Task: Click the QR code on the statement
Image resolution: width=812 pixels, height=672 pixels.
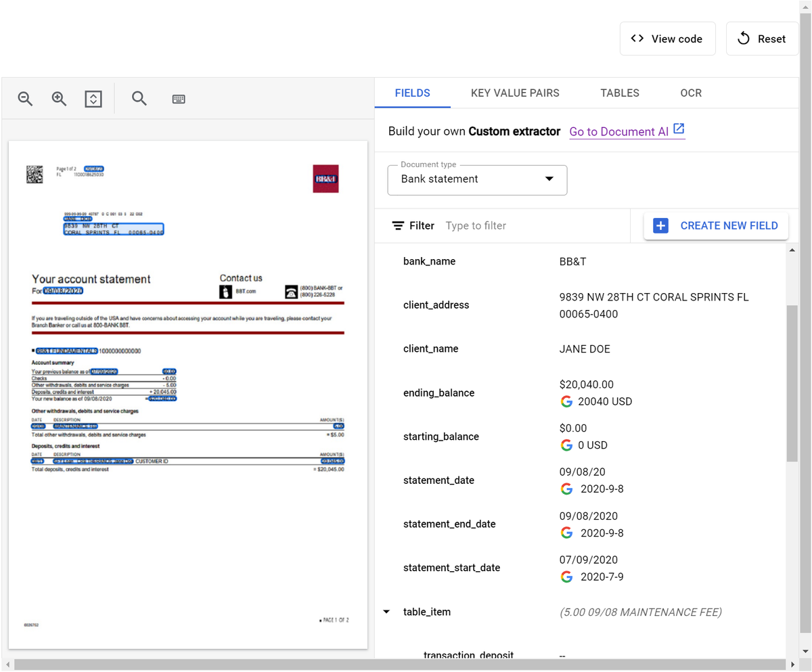Action: [x=35, y=174]
